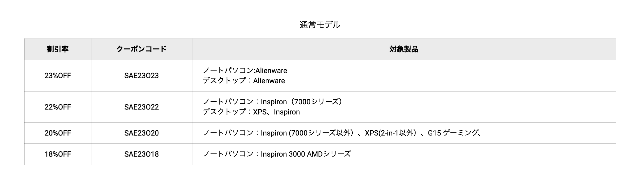Click the 18%OFF discount cell

pyautogui.click(x=58, y=154)
